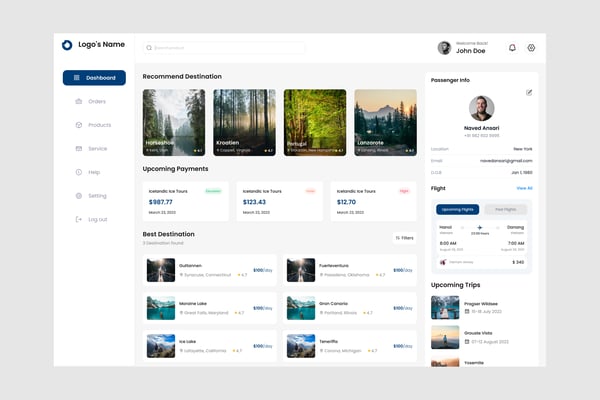Open the Filters button
Viewport: 600px width, 400px height.
pos(404,238)
